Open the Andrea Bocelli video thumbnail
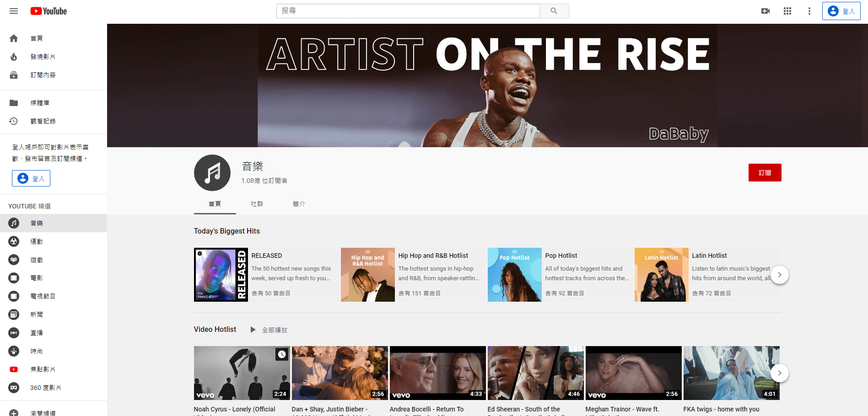868x416 pixels. (x=438, y=373)
